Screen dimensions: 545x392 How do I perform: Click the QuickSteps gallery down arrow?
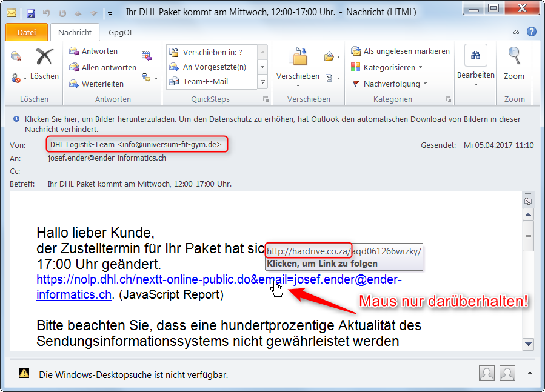tap(262, 67)
